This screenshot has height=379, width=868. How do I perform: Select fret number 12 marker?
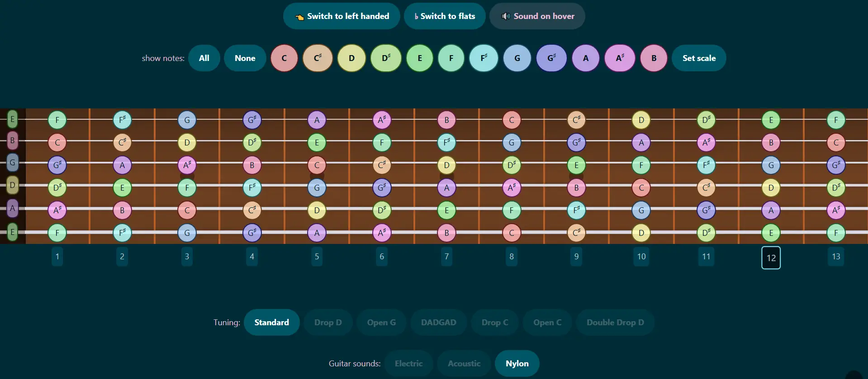pos(771,257)
